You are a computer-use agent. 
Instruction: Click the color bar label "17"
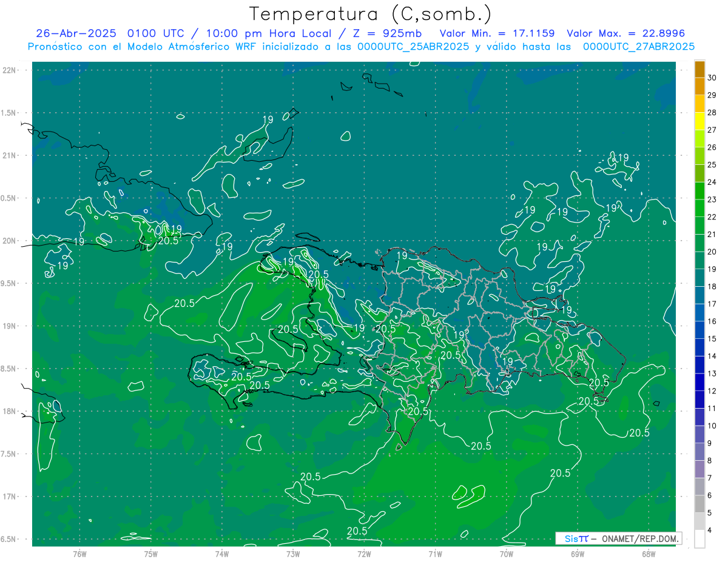[712, 304]
